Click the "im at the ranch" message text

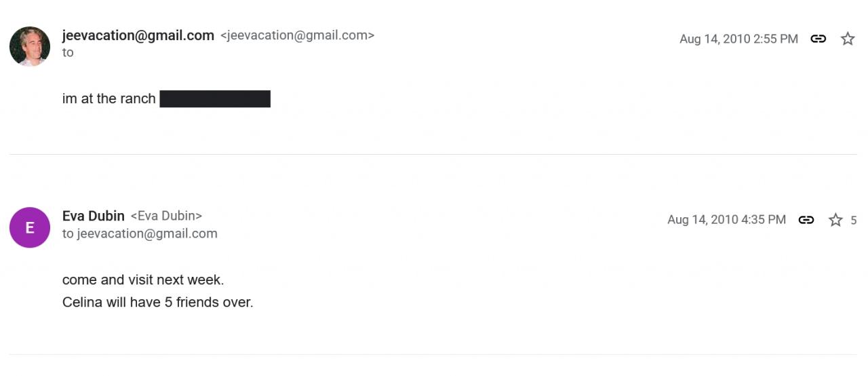pyautogui.click(x=109, y=98)
